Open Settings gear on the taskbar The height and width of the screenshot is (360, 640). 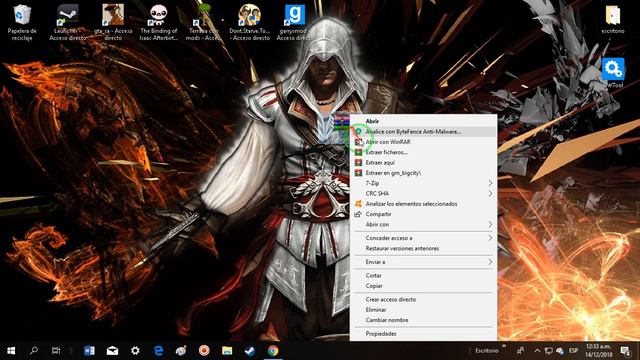tap(135, 351)
